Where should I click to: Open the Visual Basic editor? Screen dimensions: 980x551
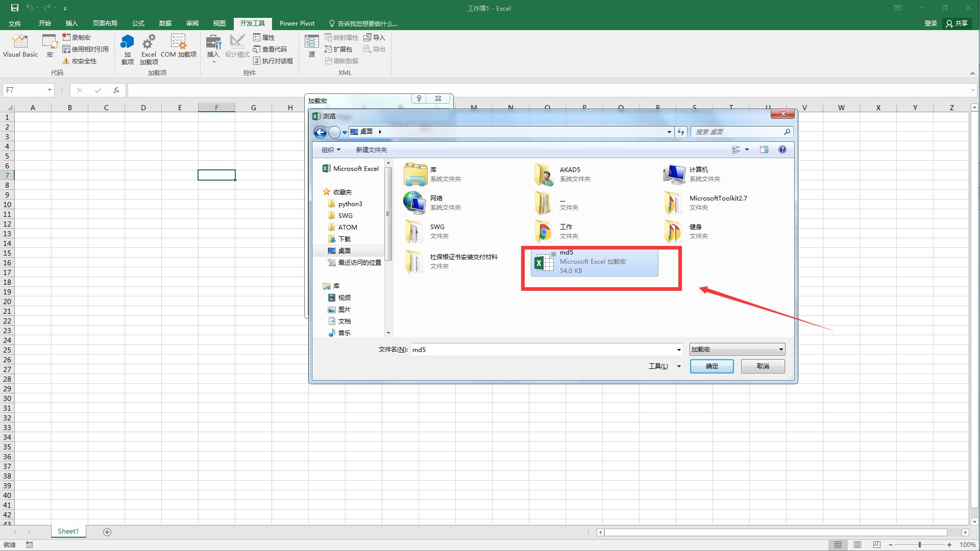[x=20, y=47]
